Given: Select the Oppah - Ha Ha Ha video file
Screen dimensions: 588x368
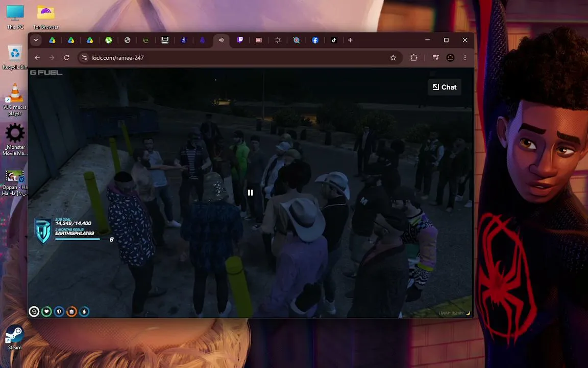Looking at the screenshot, I should coord(15,183).
